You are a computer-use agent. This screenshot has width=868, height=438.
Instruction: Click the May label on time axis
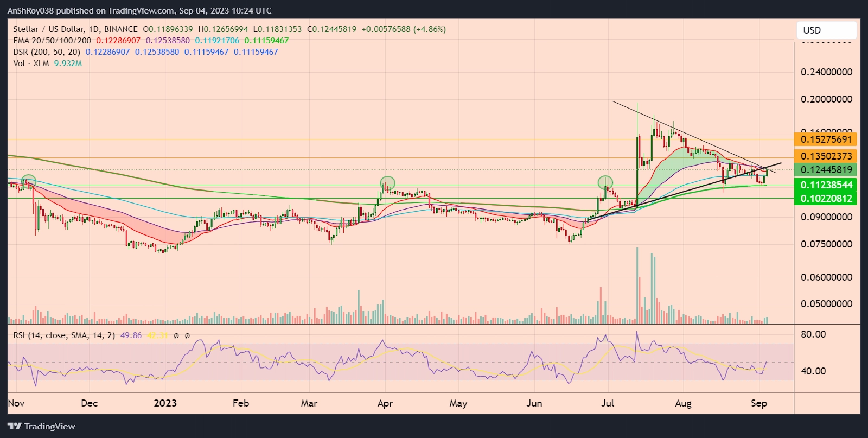point(458,403)
